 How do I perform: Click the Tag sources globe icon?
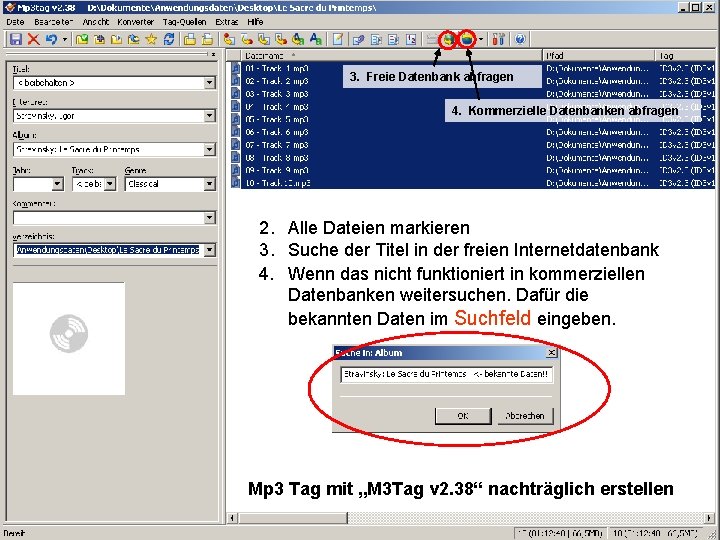[x=467, y=39]
